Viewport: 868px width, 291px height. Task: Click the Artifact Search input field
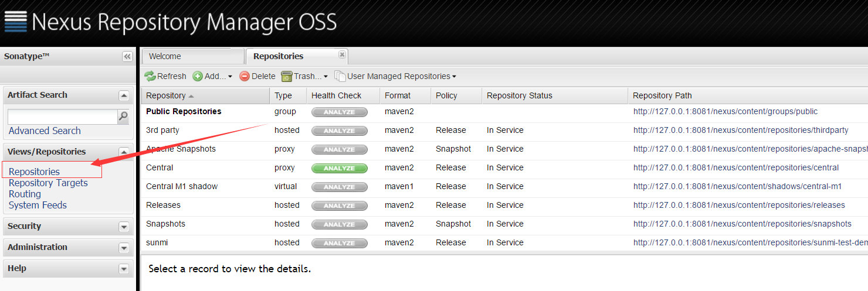(x=62, y=117)
